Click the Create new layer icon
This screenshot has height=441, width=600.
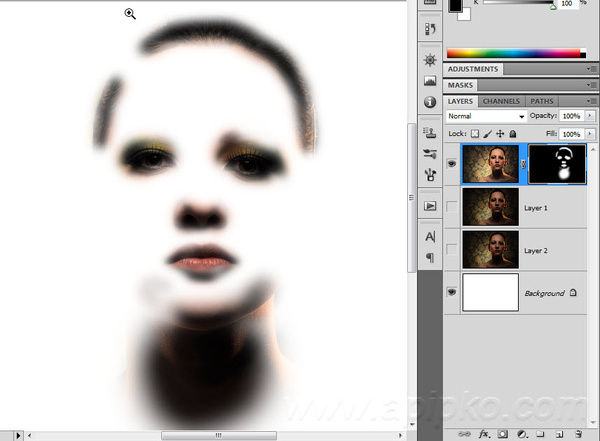click(559, 434)
